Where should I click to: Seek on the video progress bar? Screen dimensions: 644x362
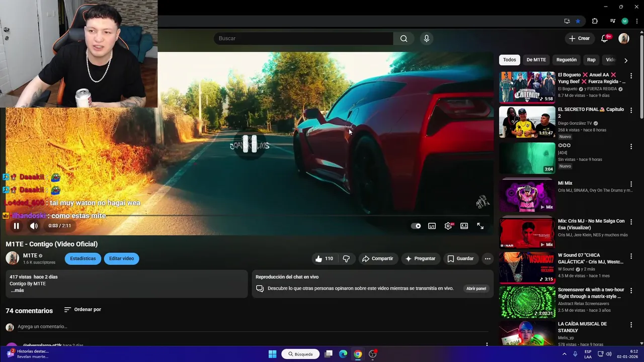(247, 216)
